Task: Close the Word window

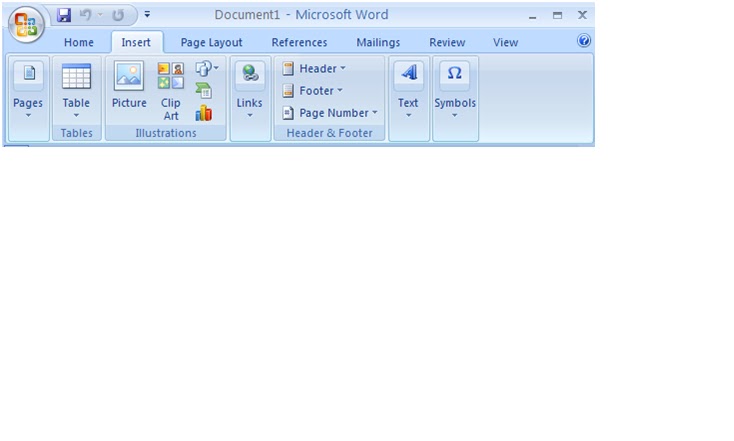Action: click(582, 15)
